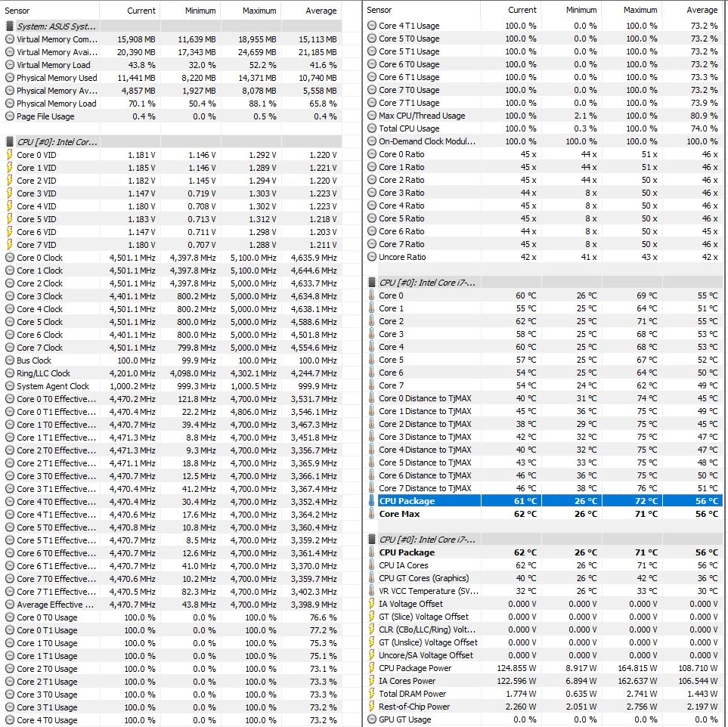The image size is (728, 727).
Task: Select the Core 0 T1 Effective... row
Action: [172, 412]
